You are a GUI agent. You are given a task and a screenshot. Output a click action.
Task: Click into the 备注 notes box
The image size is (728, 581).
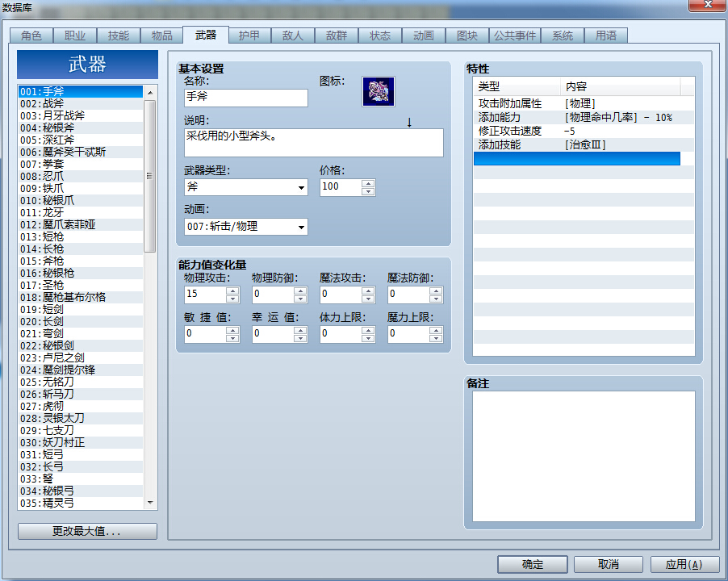coord(584,456)
